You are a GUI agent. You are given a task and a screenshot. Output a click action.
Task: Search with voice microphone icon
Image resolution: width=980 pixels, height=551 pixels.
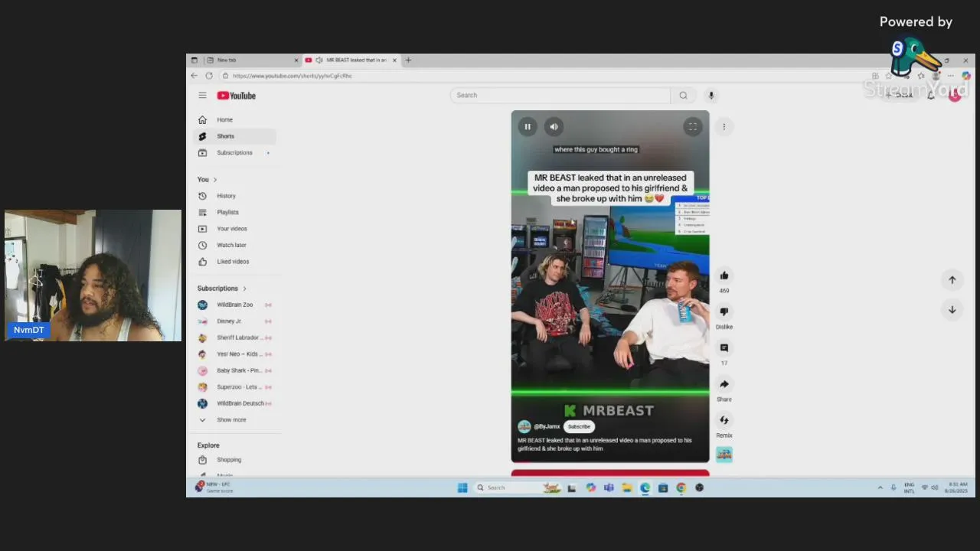tap(710, 95)
